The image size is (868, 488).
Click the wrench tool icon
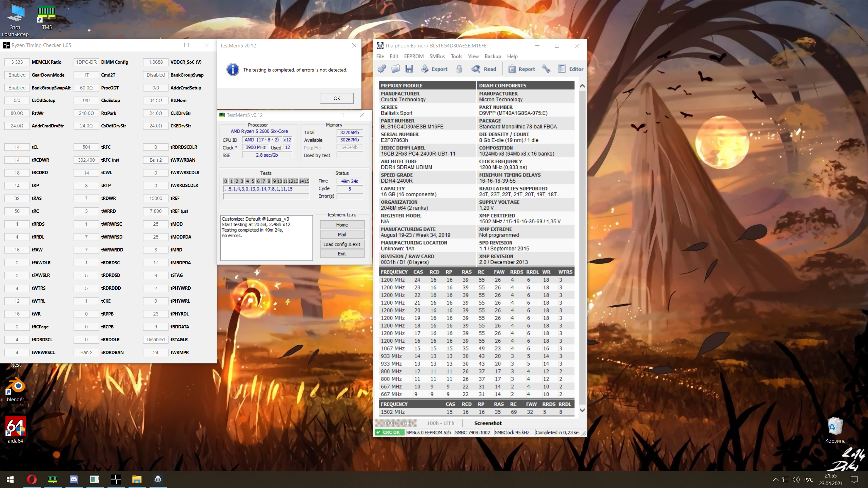tap(546, 69)
